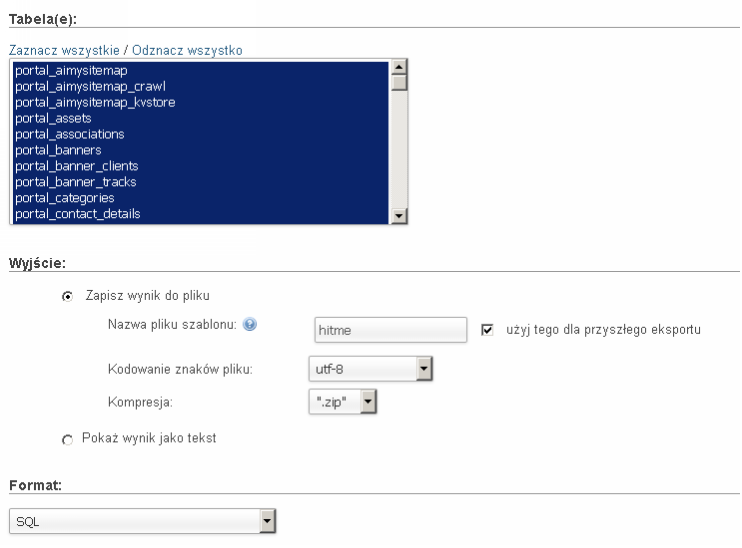Viewport: 742px width, 548px height.
Task: Select Zapisz wynik do pliku radio button
Action: pos(67,297)
